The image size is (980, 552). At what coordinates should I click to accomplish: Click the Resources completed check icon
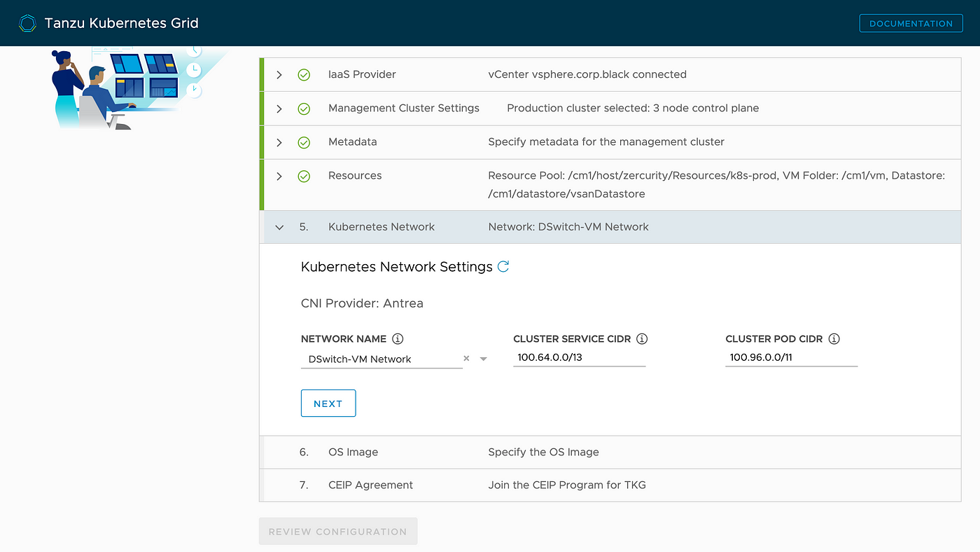(x=304, y=176)
